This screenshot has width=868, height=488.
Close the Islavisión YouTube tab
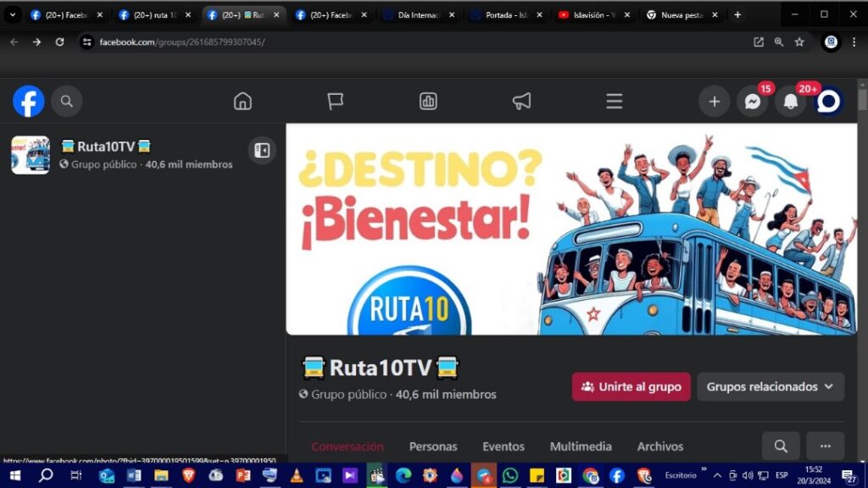(626, 15)
